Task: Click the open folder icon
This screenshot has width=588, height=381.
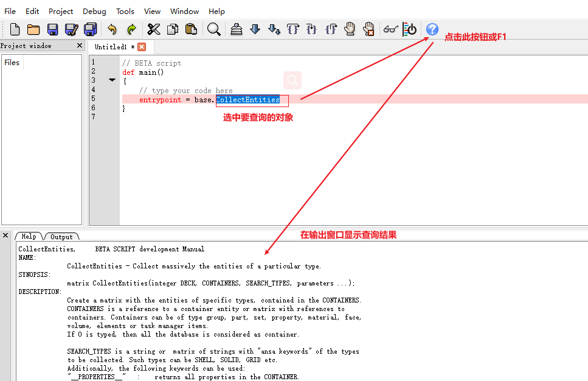Action: 33,29
